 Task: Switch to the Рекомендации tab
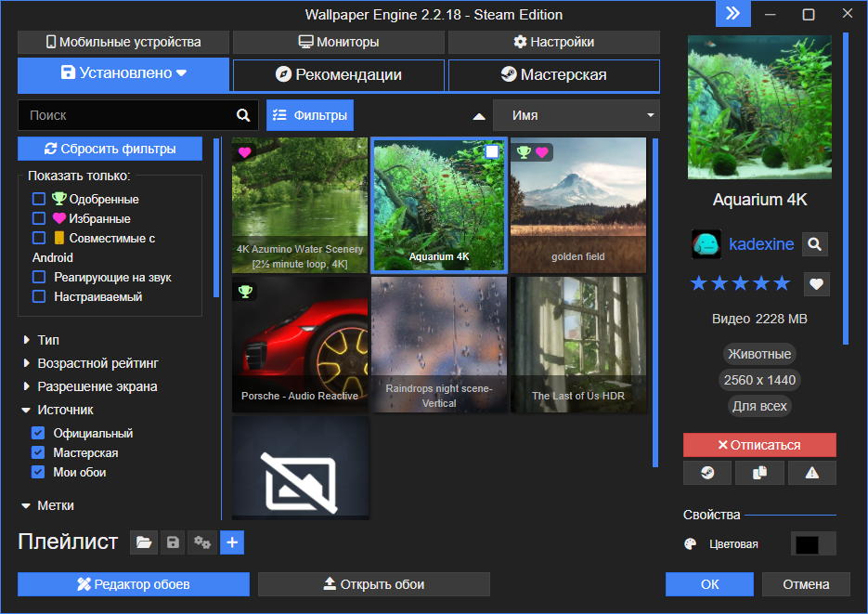click(339, 75)
